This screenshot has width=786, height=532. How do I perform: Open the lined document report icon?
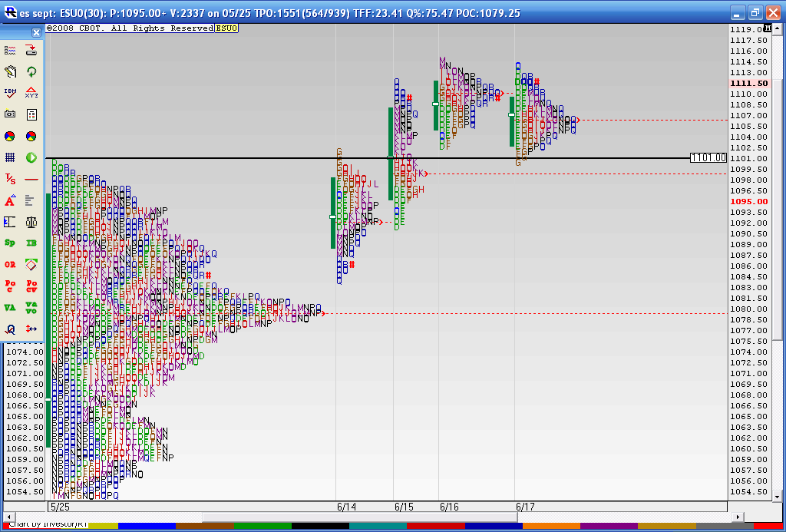click(31, 114)
